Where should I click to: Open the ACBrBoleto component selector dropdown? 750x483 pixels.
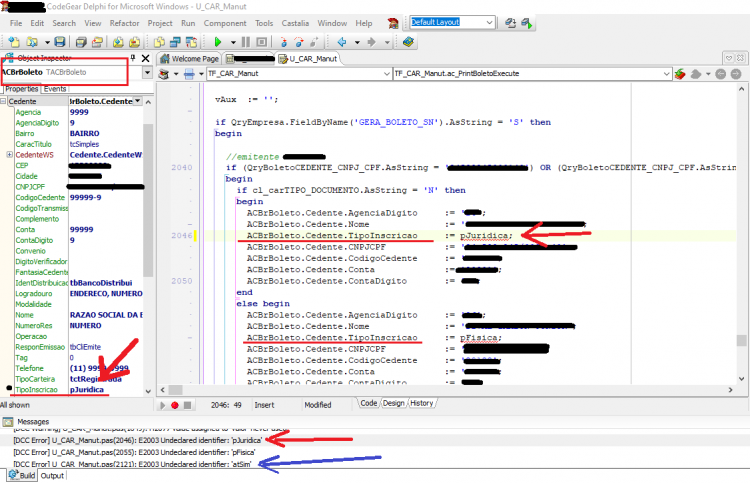(147, 73)
